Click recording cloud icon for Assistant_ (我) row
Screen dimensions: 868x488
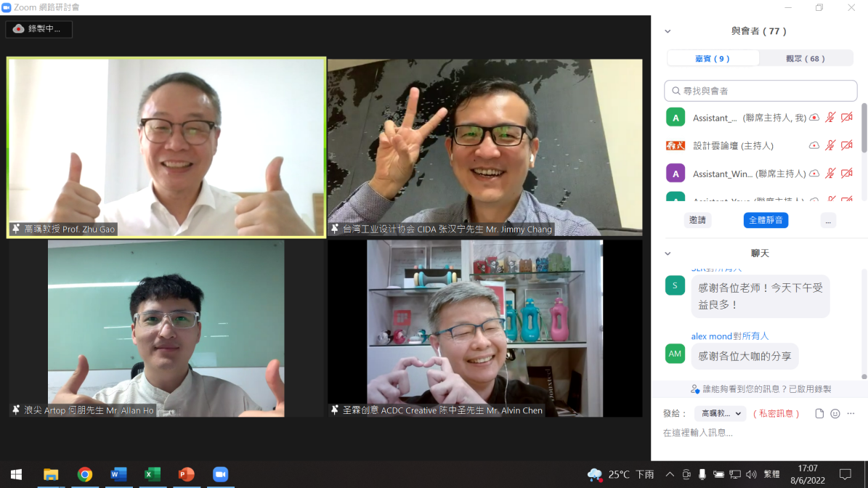814,118
